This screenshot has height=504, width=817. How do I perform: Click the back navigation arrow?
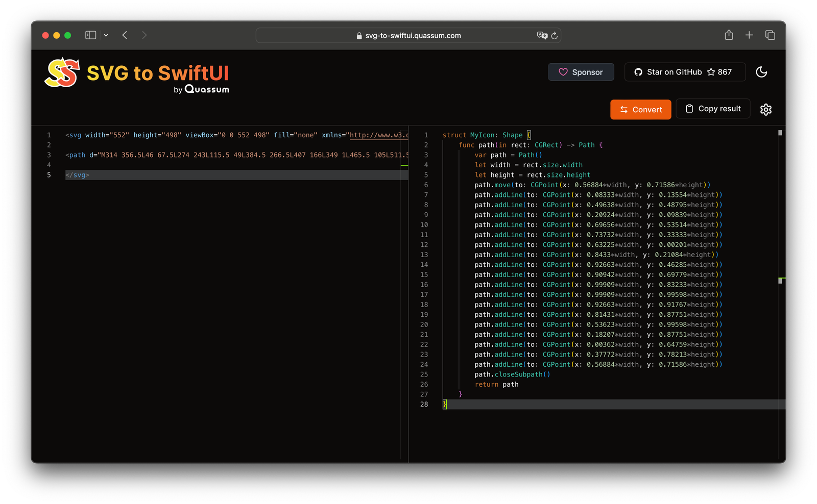pos(125,35)
